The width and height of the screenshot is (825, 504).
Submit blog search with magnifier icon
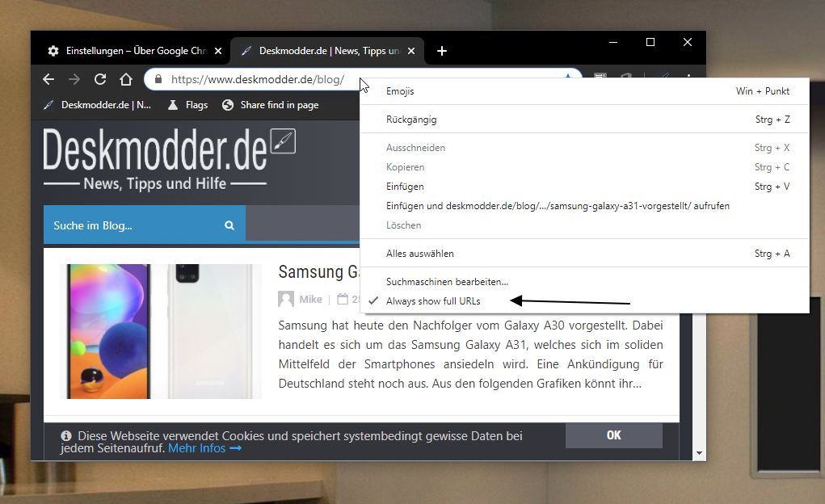tap(229, 225)
